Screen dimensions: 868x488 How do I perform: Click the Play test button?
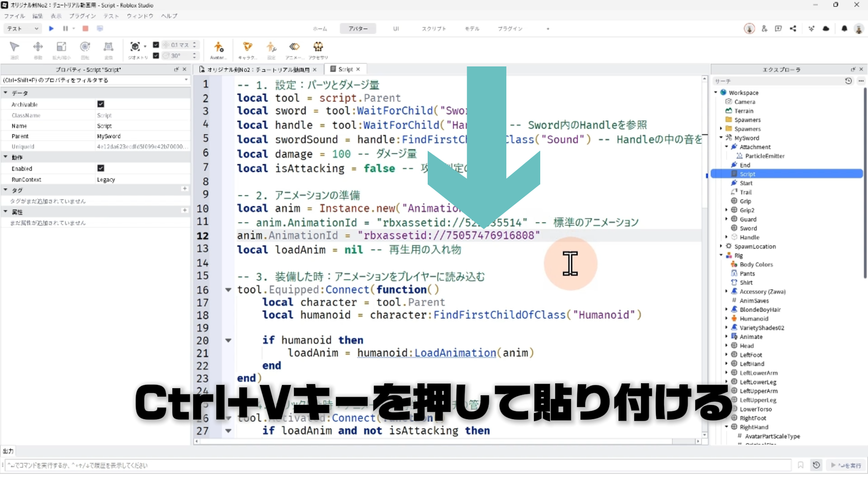click(51, 28)
